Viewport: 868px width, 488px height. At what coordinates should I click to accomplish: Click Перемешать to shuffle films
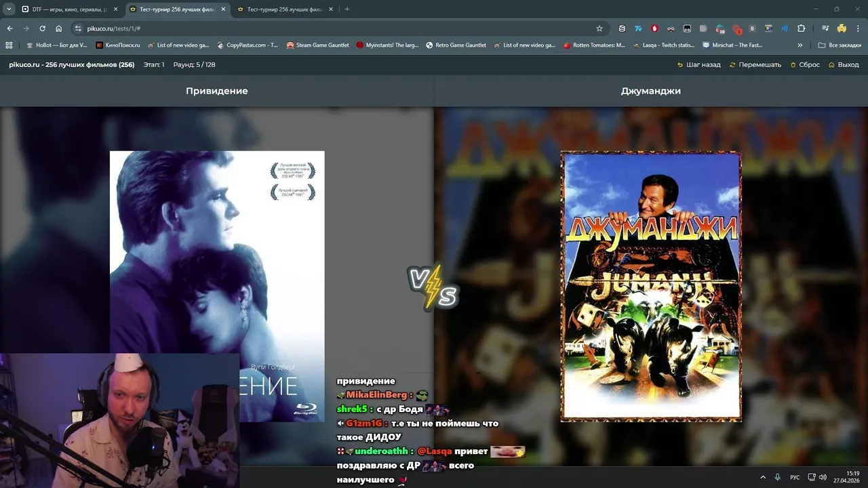[755, 65]
